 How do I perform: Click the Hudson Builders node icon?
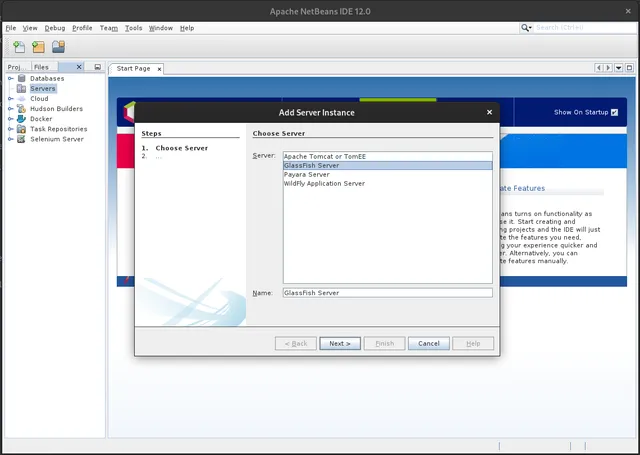tap(21, 109)
